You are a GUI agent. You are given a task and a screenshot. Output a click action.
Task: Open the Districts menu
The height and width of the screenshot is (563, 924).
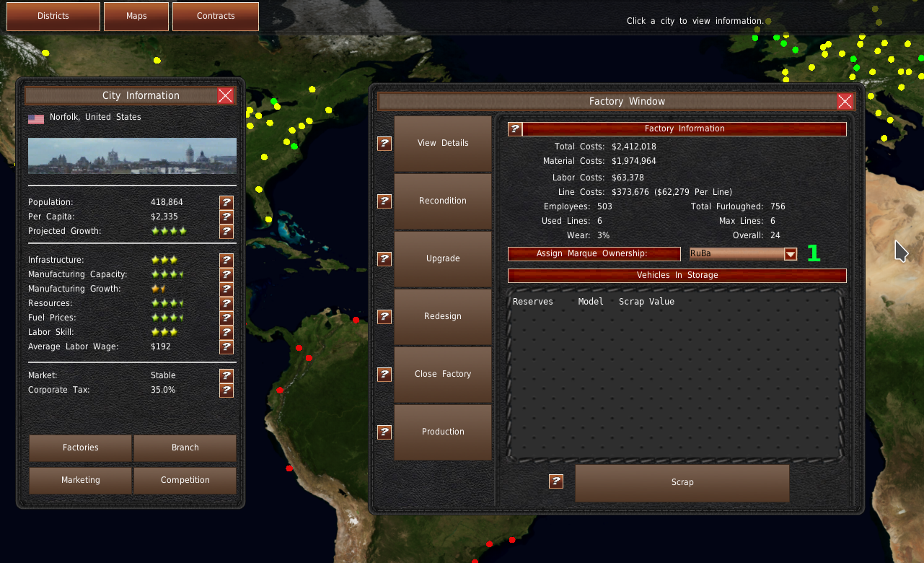point(53,17)
